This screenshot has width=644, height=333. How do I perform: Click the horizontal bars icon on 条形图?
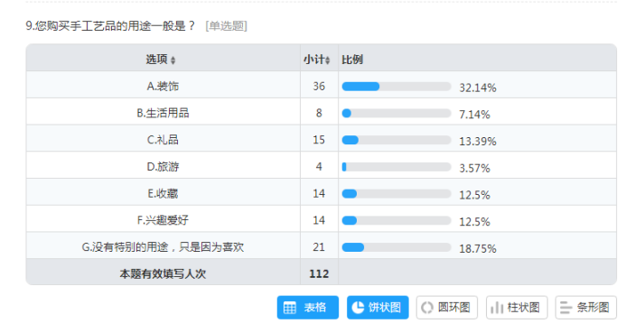(x=566, y=308)
